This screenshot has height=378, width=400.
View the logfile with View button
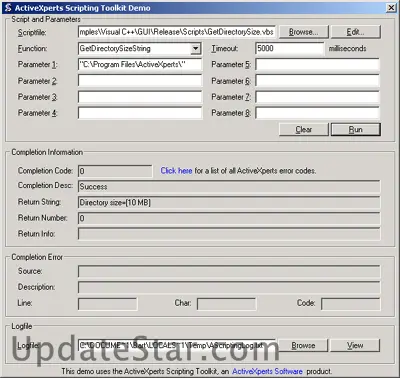point(355,345)
